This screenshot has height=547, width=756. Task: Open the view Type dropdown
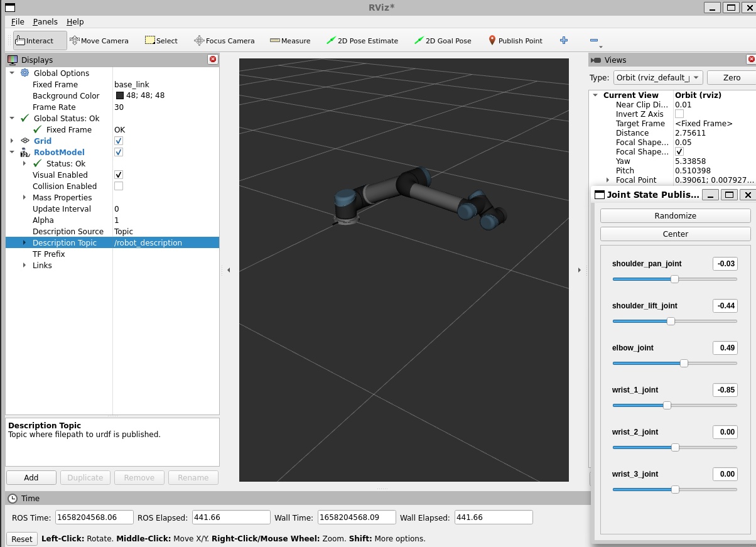(658, 77)
